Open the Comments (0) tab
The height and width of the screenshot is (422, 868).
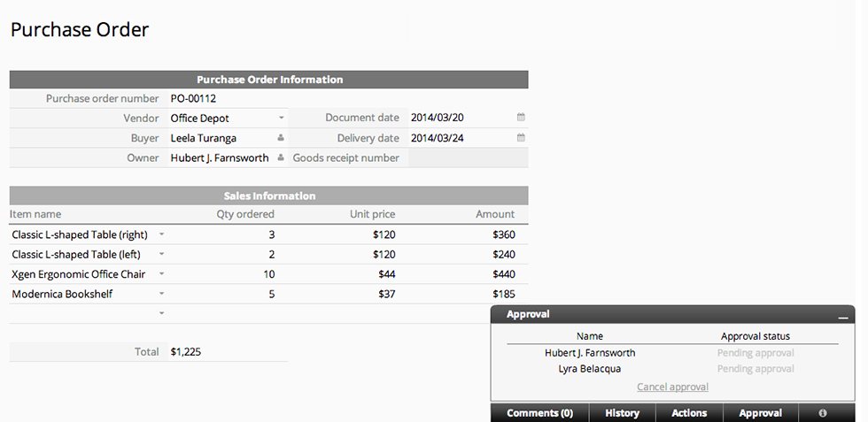(x=539, y=413)
